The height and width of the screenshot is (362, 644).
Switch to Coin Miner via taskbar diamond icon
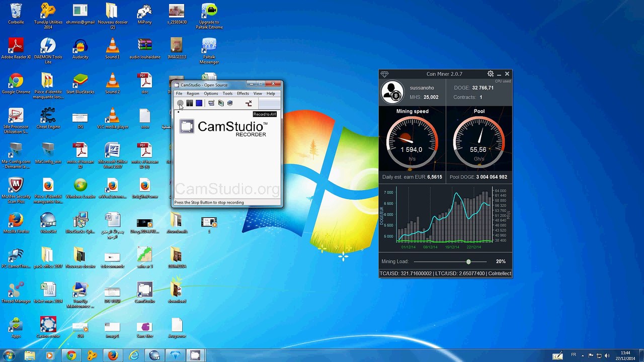coord(175,355)
